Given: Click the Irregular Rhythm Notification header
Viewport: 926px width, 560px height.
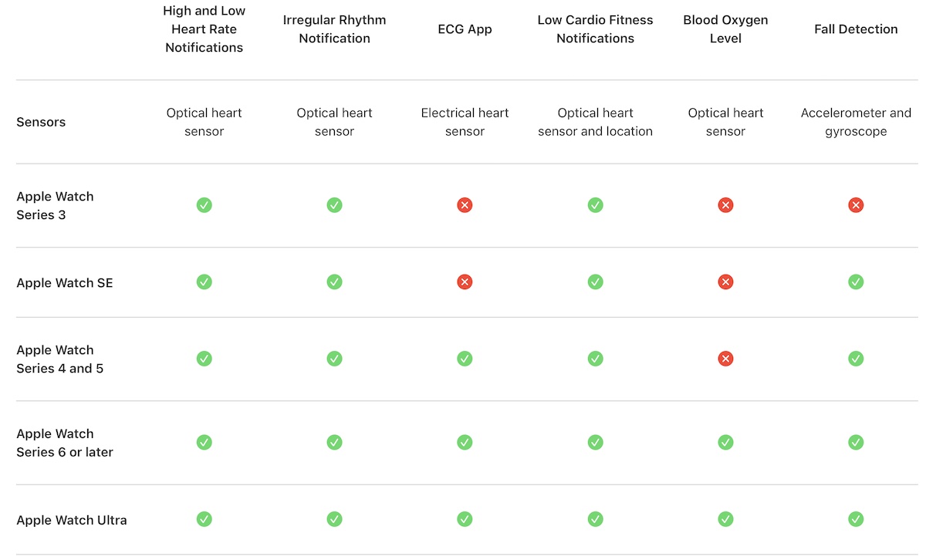Looking at the screenshot, I should click(334, 29).
